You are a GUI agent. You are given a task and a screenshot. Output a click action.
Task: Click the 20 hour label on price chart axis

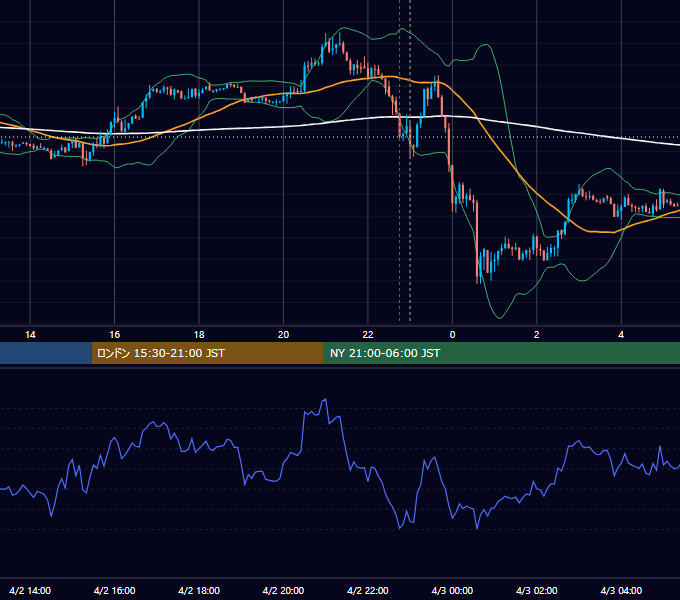pyautogui.click(x=283, y=335)
